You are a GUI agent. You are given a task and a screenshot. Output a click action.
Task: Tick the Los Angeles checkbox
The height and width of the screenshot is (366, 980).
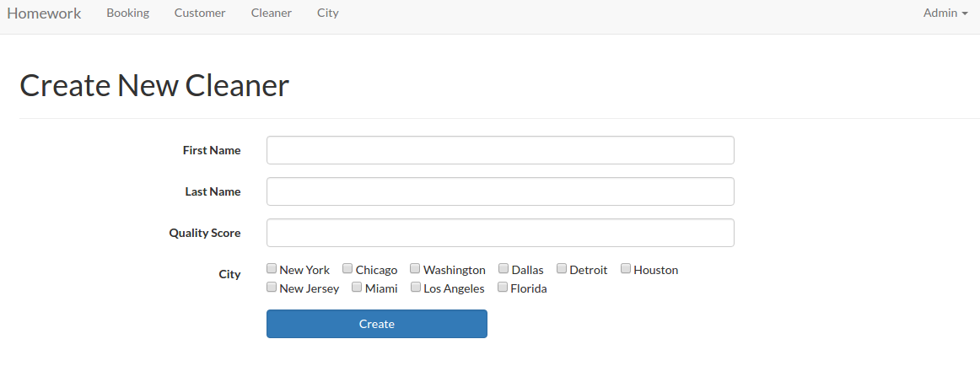pyautogui.click(x=416, y=288)
